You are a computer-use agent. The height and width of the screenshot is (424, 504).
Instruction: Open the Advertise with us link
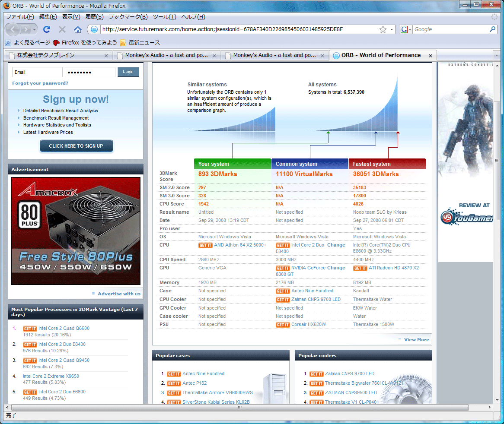(119, 294)
